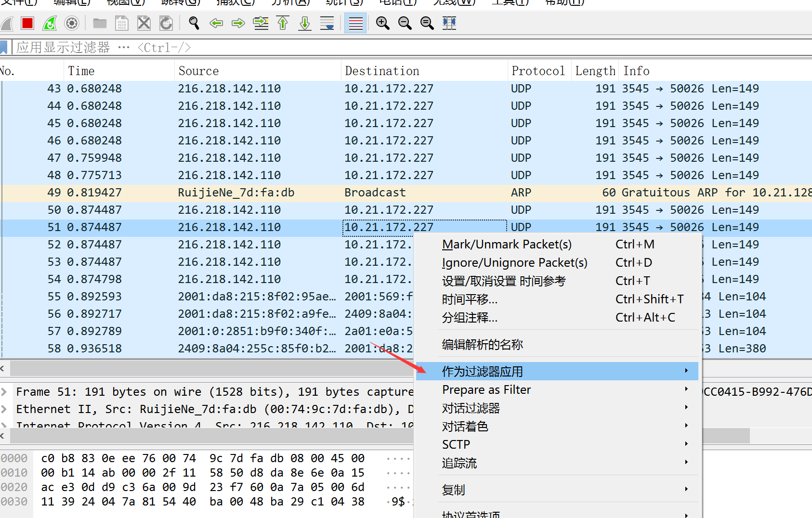
Task: Click hex dump offset 0030 row
Action: [207, 502]
